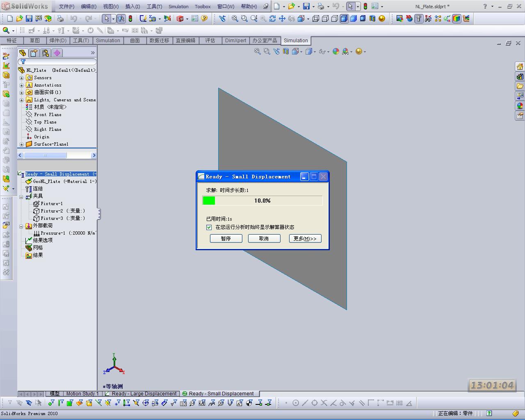The height and width of the screenshot is (420, 525).
Task: Collapse the 夹具 fixtures node
Action: 21,197
